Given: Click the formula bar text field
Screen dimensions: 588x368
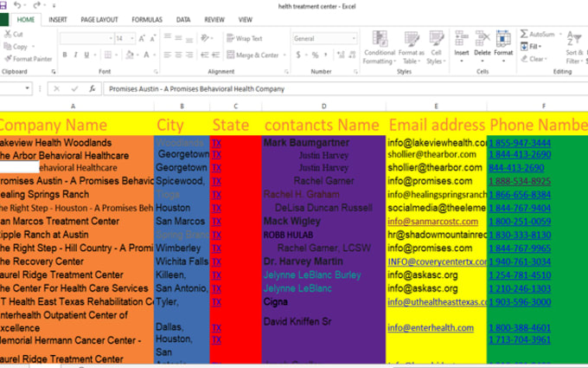Looking at the screenshot, I should 345,89.
